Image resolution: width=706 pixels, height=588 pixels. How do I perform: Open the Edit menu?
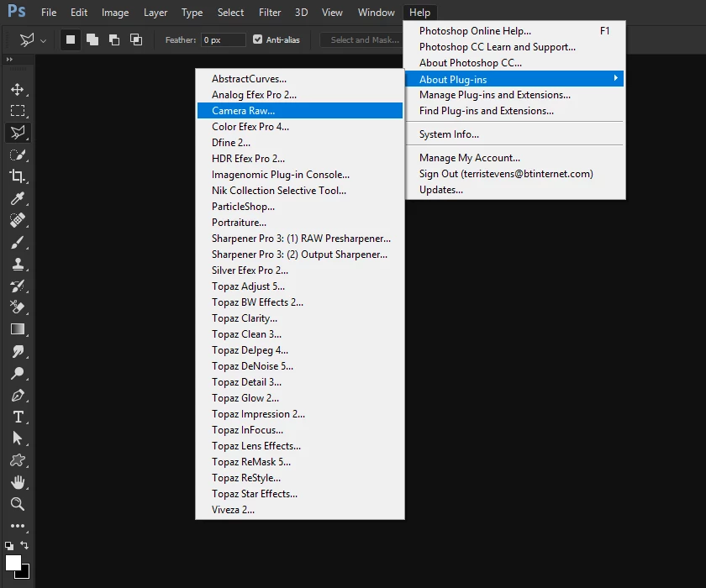coord(79,12)
